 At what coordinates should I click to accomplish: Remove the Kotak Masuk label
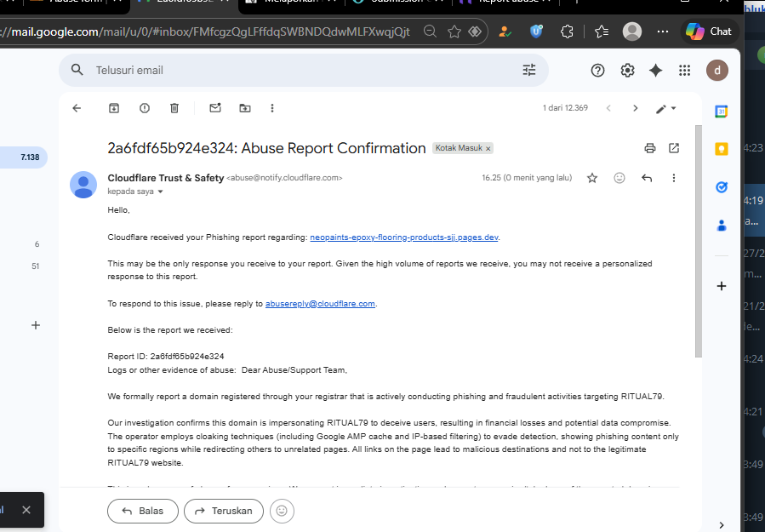[488, 148]
